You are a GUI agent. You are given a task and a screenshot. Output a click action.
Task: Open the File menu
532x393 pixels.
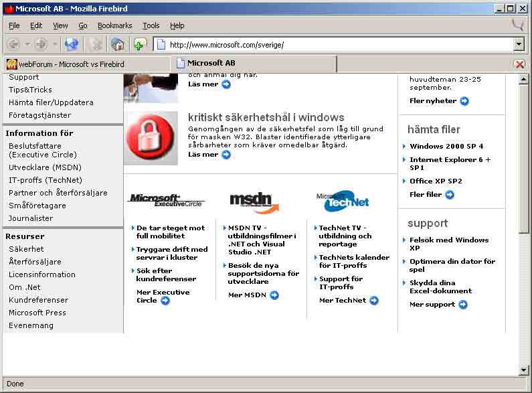pos(14,26)
